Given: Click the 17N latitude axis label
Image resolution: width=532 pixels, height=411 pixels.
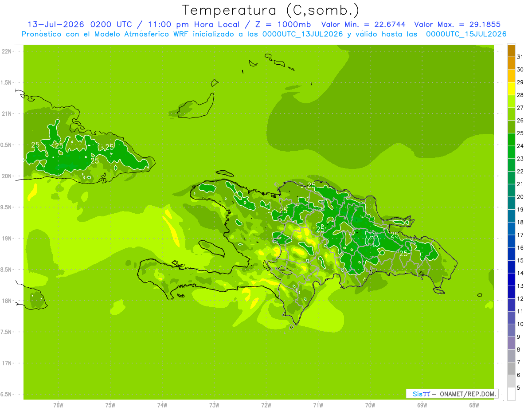Looking at the screenshot, I should (x=6, y=363).
